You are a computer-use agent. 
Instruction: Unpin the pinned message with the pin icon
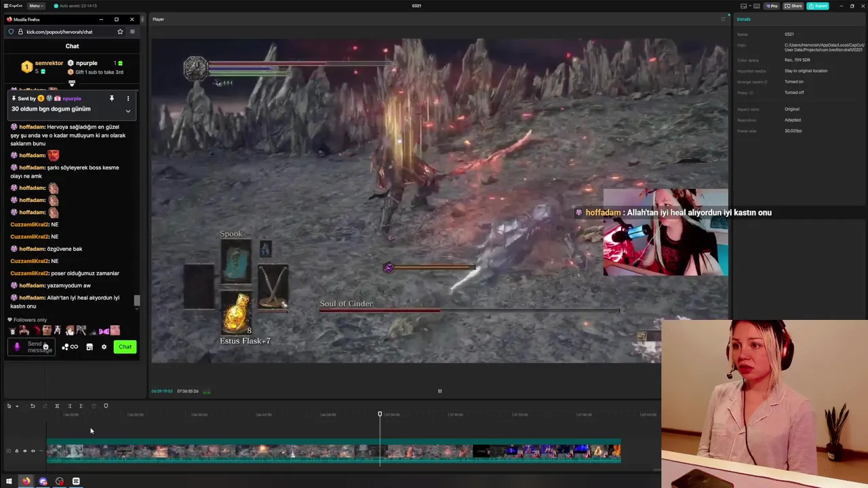pos(112,99)
